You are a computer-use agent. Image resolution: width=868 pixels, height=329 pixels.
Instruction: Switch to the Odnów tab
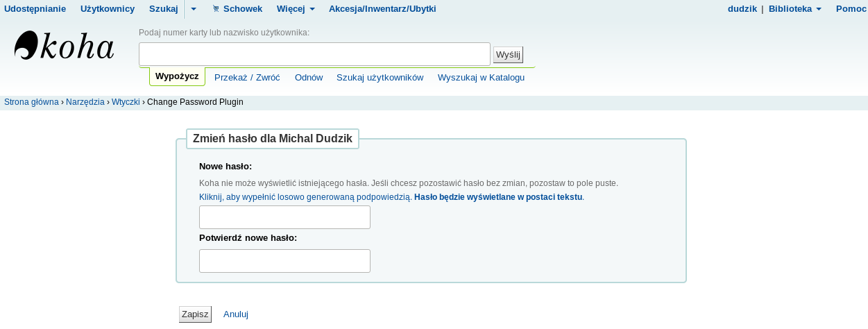(309, 78)
